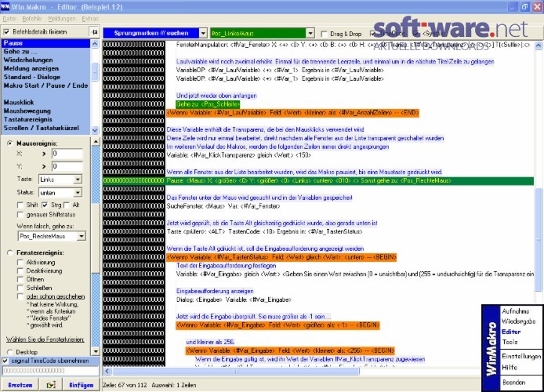Select the Mausereignis radio button
544x392 pixels.
click(10, 143)
